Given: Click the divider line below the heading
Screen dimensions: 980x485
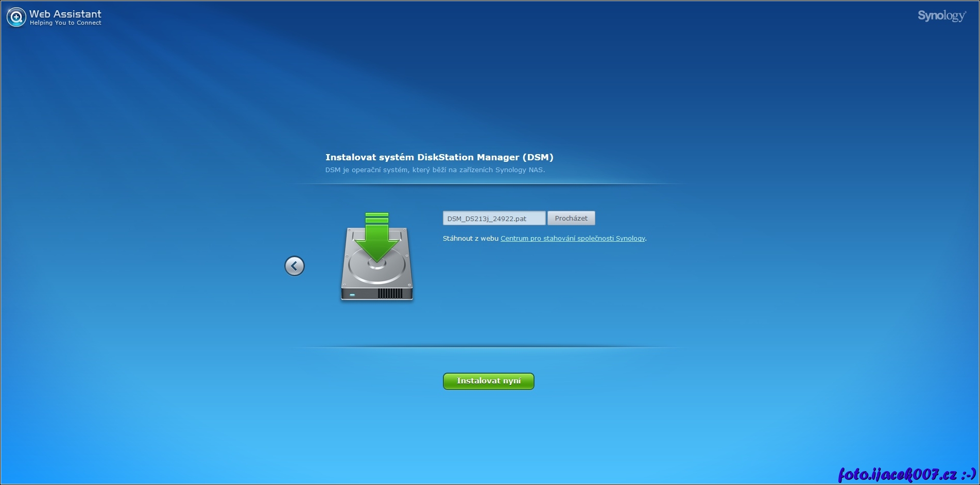Looking at the screenshot, I should [488, 184].
